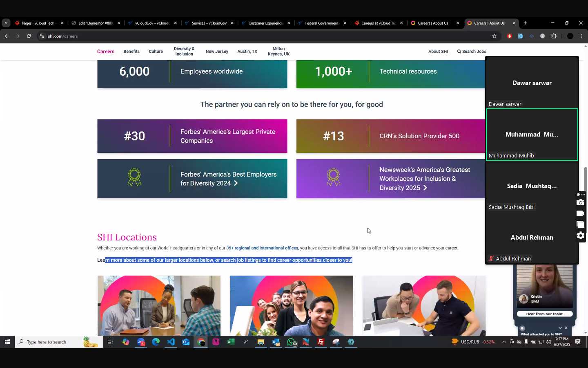This screenshot has width=588, height=368.
Task: Open the tab search dropdown arrow
Action: 6,23
